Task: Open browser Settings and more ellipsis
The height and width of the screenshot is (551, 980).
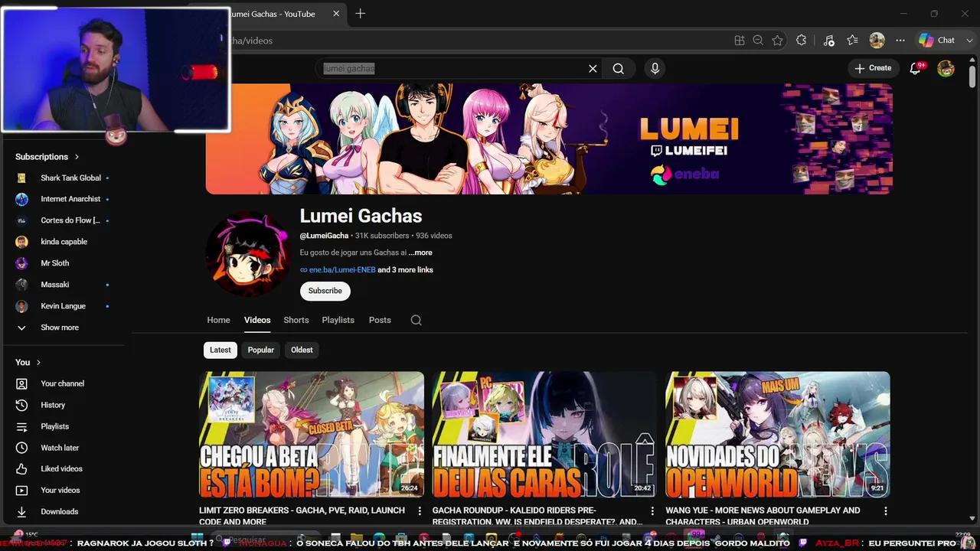Action: point(900,41)
